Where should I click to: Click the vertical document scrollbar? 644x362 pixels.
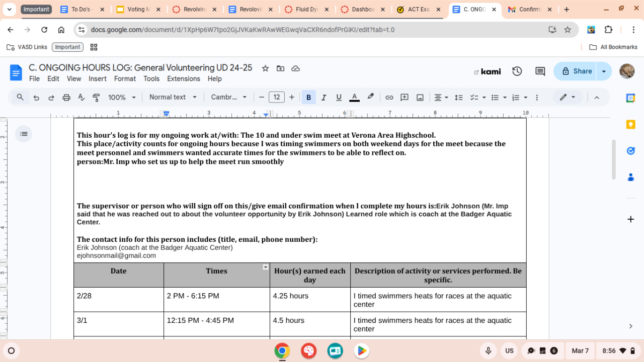click(613, 159)
